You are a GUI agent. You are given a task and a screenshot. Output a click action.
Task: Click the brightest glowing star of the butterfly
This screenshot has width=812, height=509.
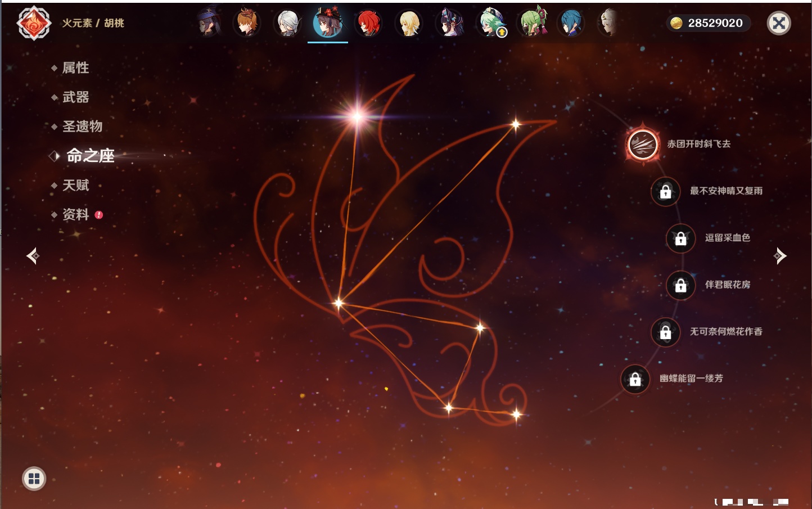(x=357, y=116)
